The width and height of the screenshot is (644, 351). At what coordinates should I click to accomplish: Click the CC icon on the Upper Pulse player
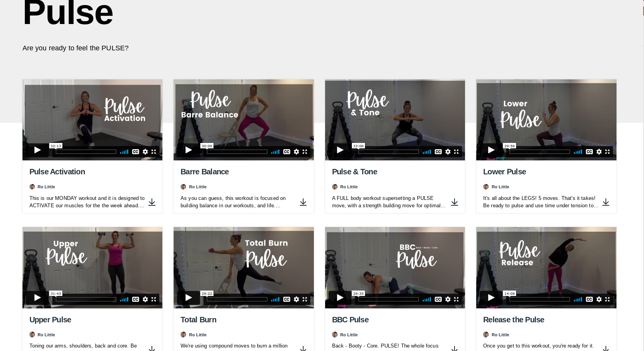pyautogui.click(x=136, y=299)
